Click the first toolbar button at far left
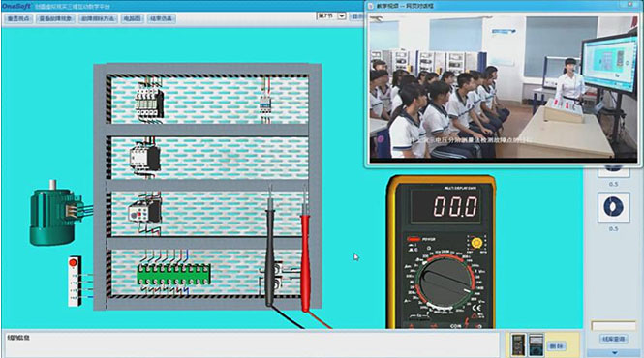 pyautogui.click(x=18, y=18)
